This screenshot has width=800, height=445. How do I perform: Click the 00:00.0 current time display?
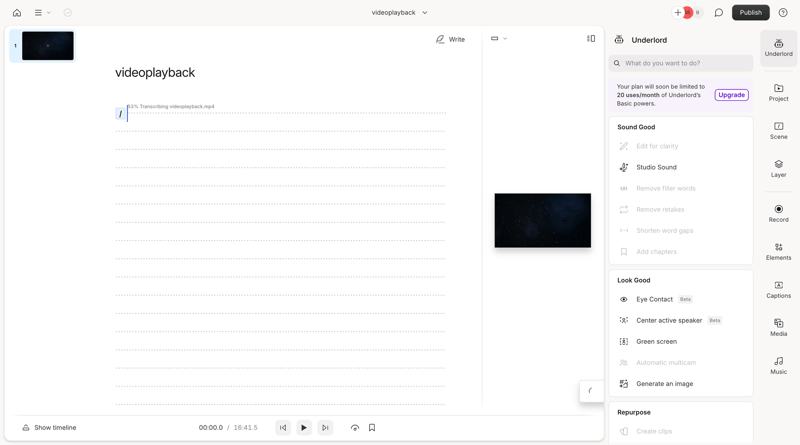211,428
